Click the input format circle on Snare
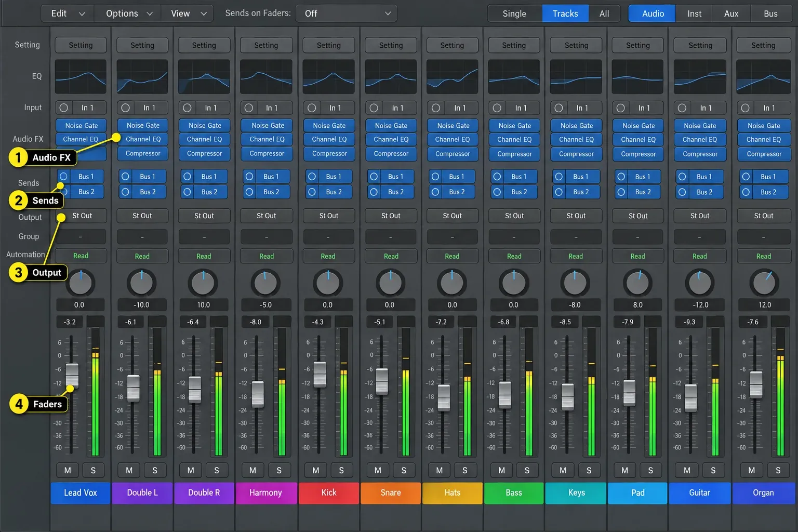 point(374,108)
